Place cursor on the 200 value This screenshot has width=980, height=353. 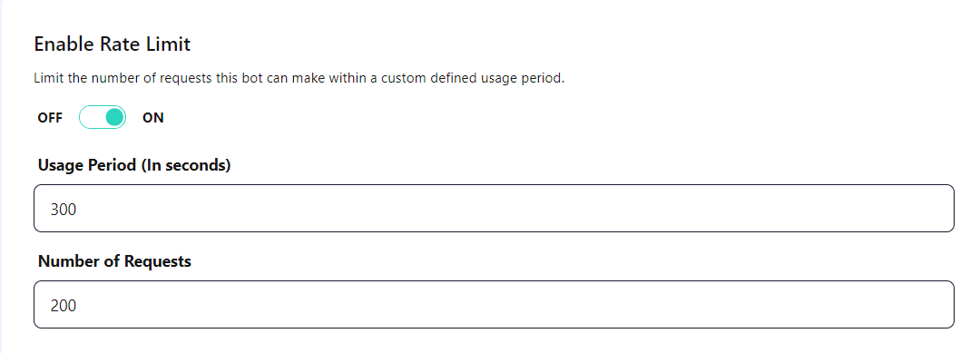pyautogui.click(x=64, y=306)
